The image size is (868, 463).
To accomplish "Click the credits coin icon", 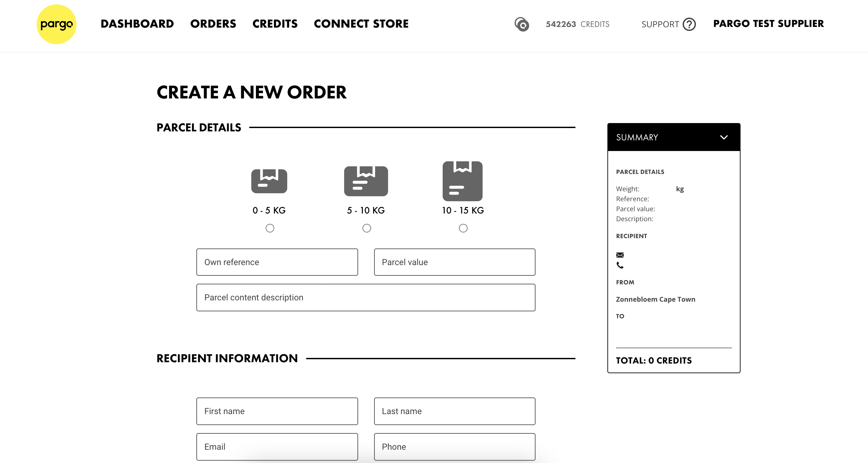I will (522, 24).
